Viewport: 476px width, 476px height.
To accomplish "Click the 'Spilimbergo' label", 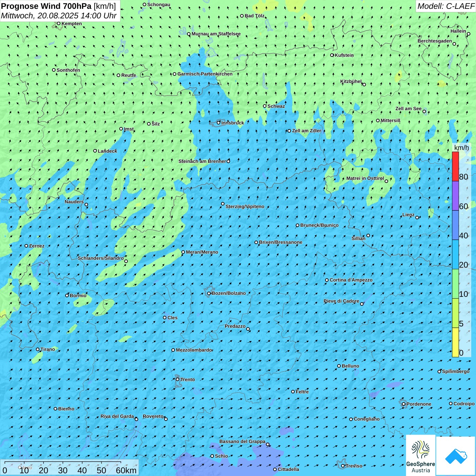I will coord(456,371).
